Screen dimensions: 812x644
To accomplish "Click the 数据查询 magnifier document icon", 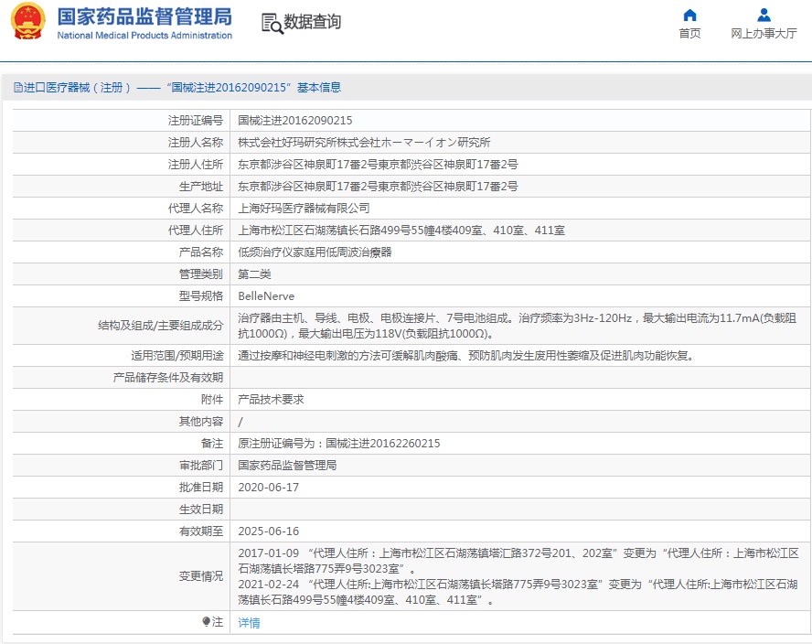I will coord(272,23).
